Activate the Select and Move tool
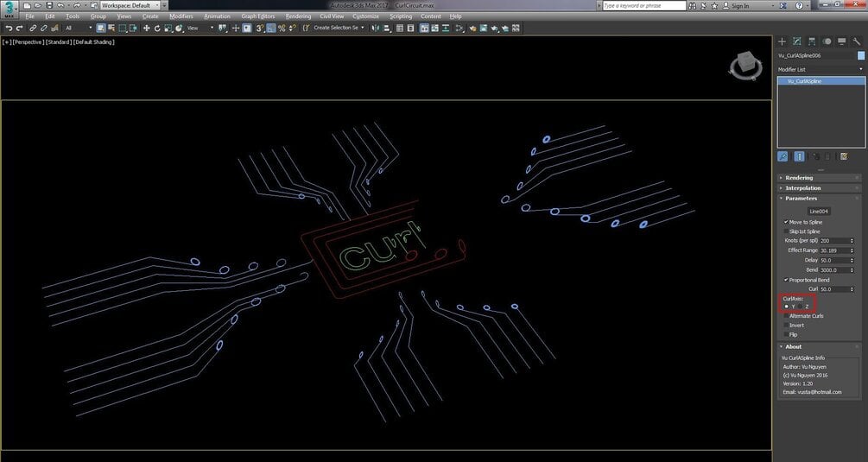868x462 pixels. pyautogui.click(x=146, y=28)
